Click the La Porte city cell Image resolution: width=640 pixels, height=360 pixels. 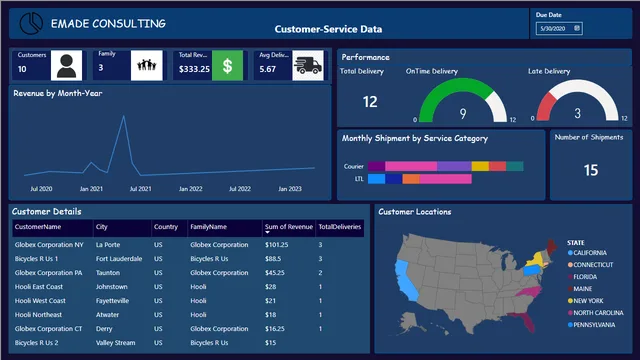[x=108, y=244]
